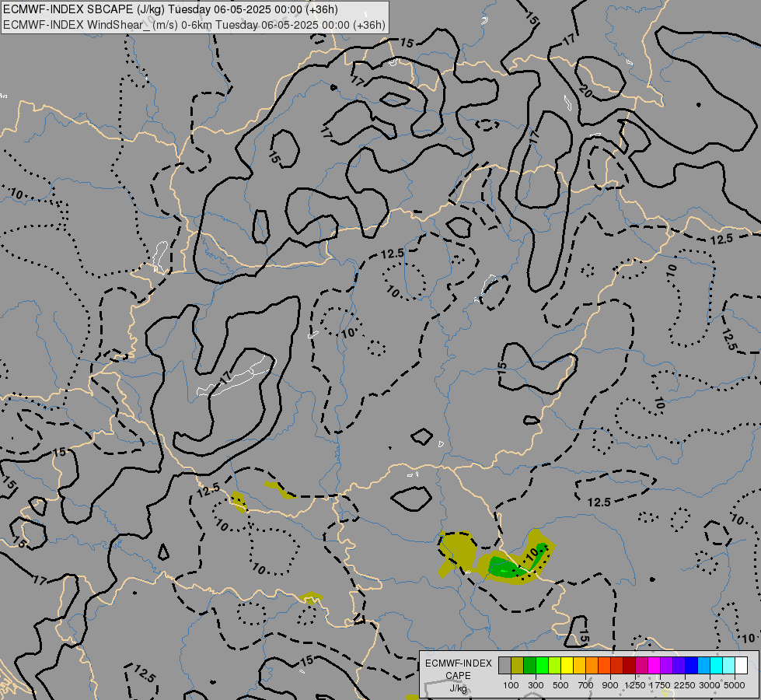Screen dimensions: 761x700
Task: Click the WindShear 0-6km title line
Action: click(x=194, y=25)
